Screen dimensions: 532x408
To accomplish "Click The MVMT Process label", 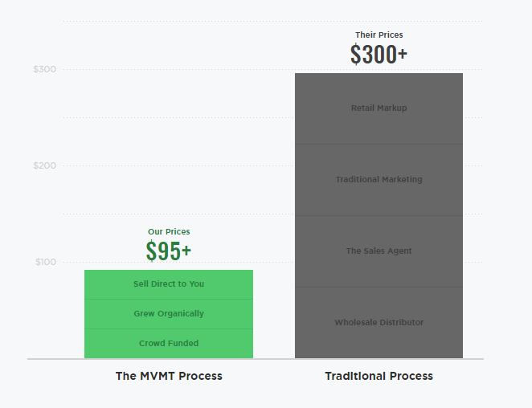I will pyautogui.click(x=169, y=376).
